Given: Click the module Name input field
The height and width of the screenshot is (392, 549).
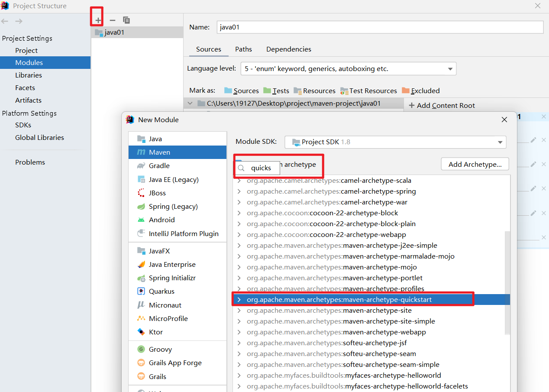Looking at the screenshot, I should 380,27.
